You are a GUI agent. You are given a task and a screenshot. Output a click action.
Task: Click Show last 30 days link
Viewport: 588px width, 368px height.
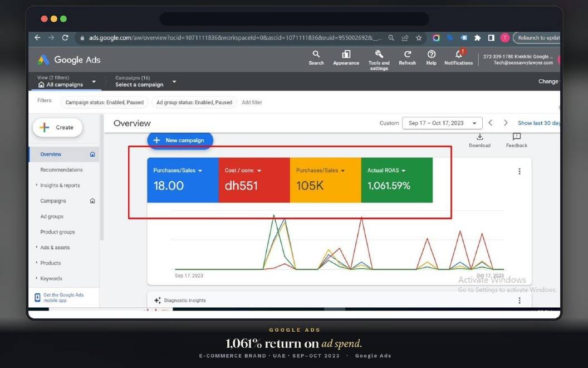tap(539, 123)
